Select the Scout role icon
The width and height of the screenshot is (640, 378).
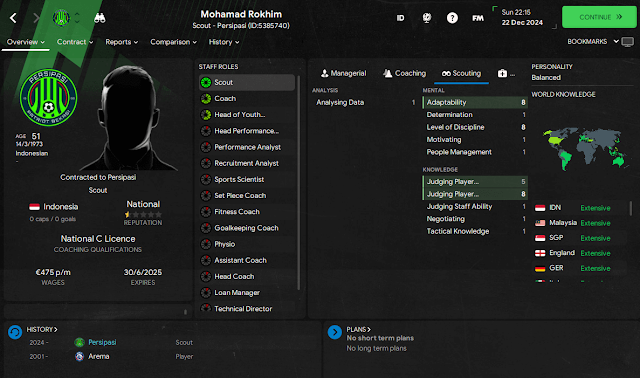(206, 82)
